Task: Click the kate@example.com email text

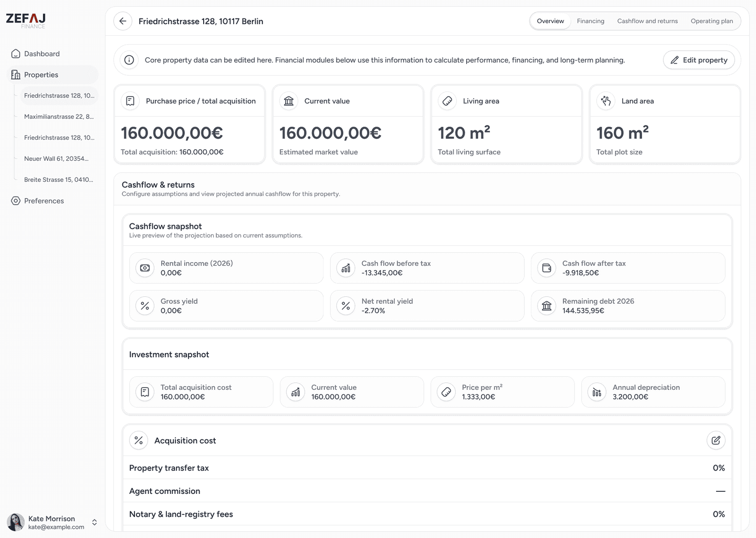Action: [x=56, y=527]
